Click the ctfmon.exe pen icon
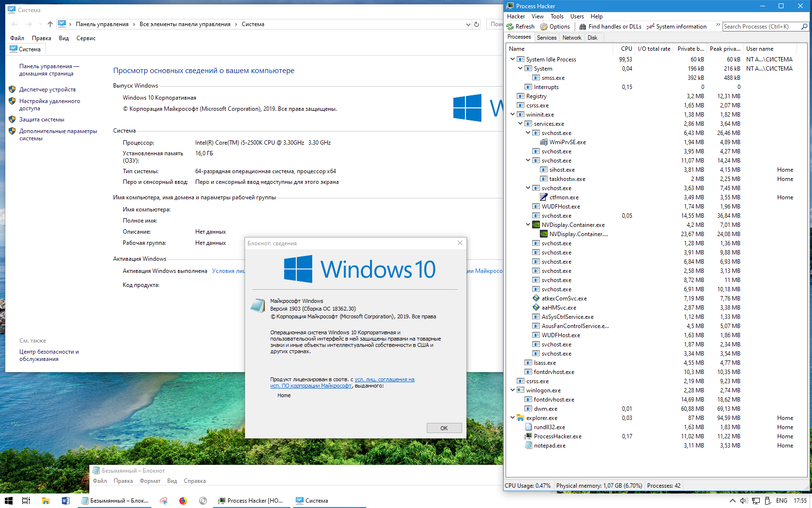This screenshot has height=508, width=812. [x=544, y=197]
